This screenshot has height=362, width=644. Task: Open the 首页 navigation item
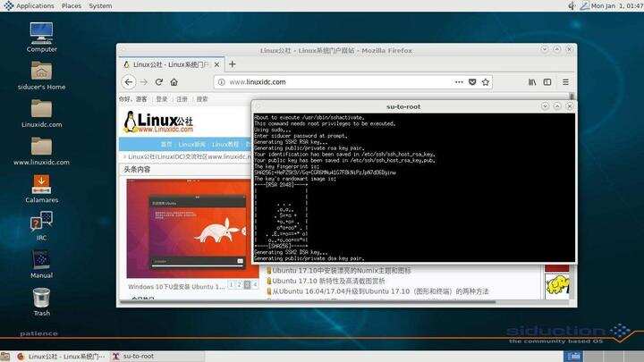[166, 145]
